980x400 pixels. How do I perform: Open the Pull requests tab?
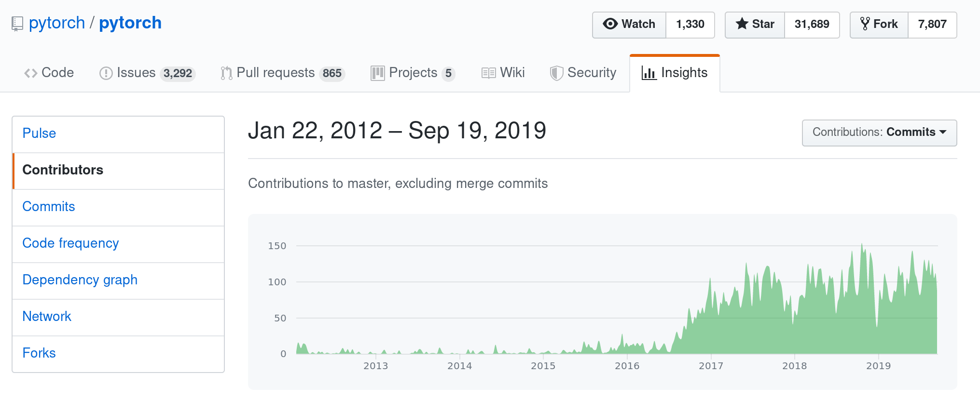[x=282, y=73]
